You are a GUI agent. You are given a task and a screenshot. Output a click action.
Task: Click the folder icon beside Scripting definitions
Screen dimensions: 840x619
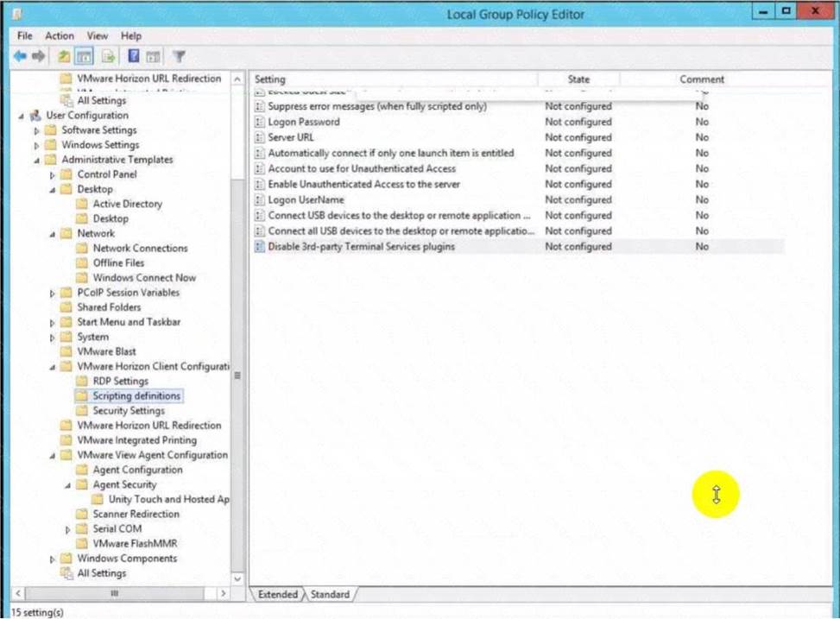[82, 396]
